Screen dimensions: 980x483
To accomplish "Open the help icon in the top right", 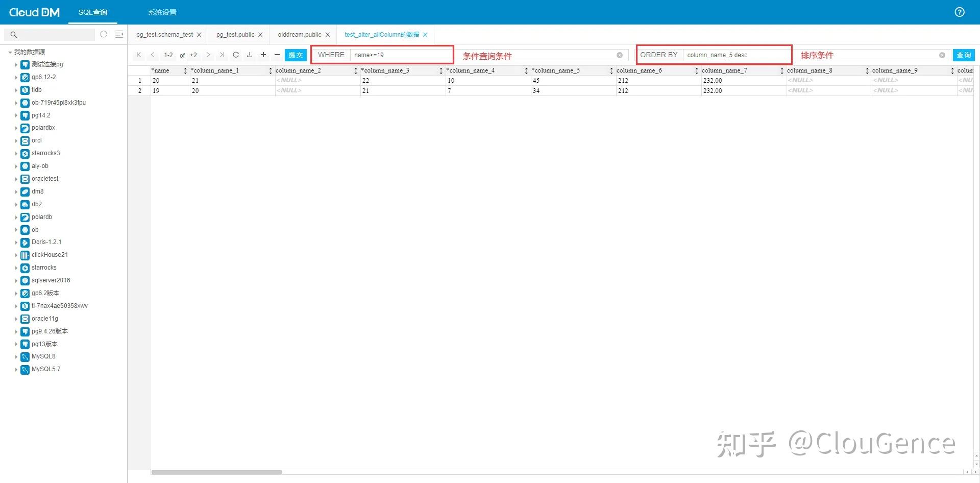I will click(960, 12).
